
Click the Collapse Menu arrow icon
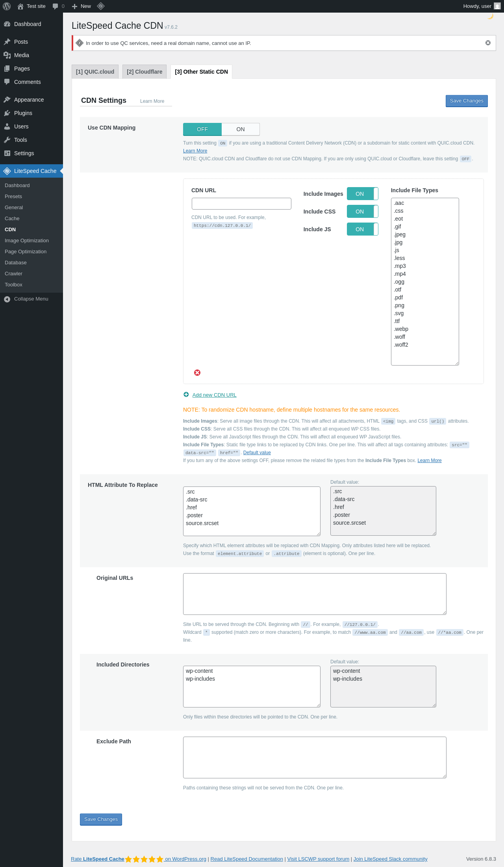pyautogui.click(x=7, y=299)
